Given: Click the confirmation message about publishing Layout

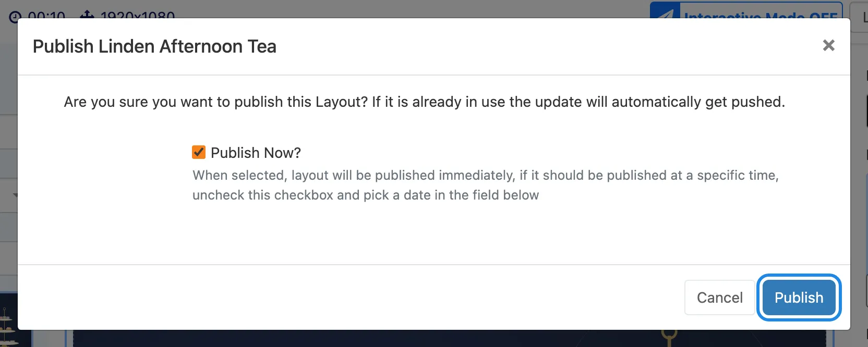Looking at the screenshot, I should point(424,102).
